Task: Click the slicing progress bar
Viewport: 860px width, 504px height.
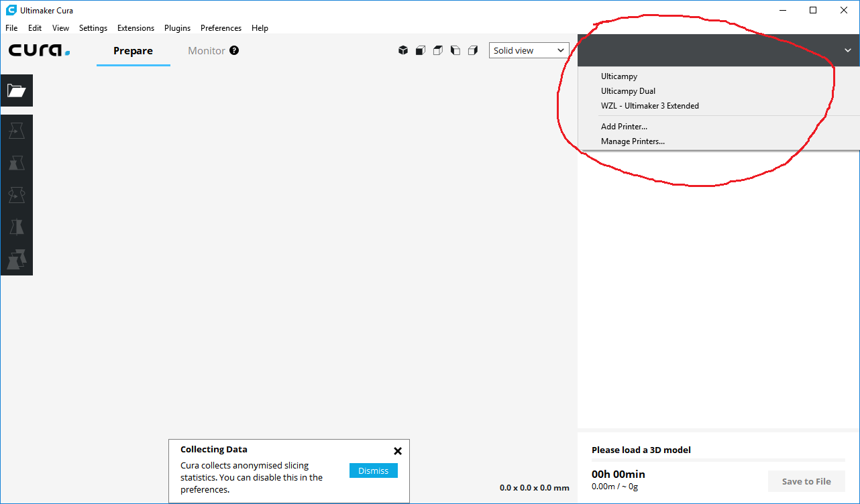Action: (718, 460)
